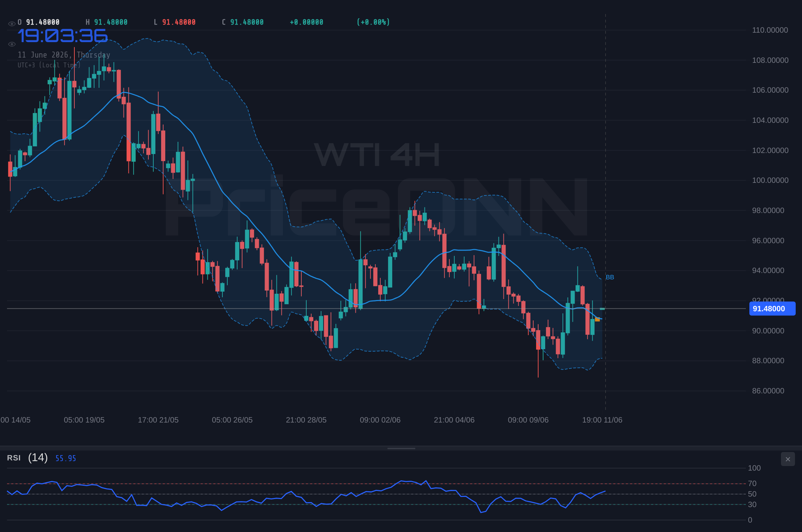Click the 05:00 26/05 time axis label
Screen dimensions: 802x532
232,420
